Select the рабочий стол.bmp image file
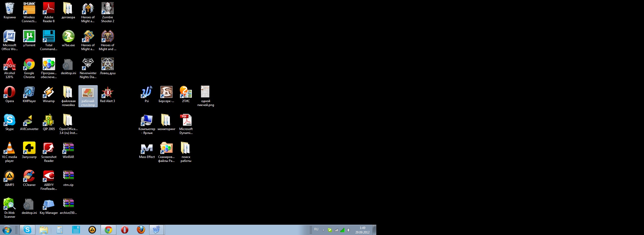644x235 pixels. point(88,96)
